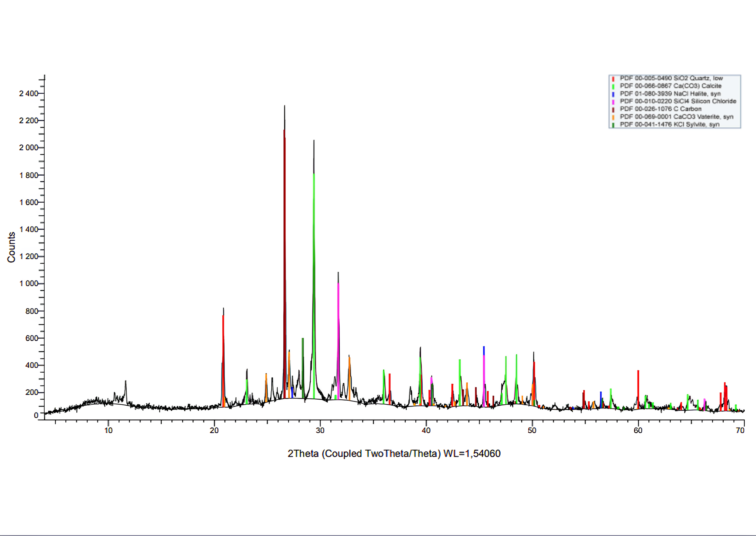Toggle visibility of the Sylvite phase entry
Viewport: 756px width, 536px height.
coord(667,126)
